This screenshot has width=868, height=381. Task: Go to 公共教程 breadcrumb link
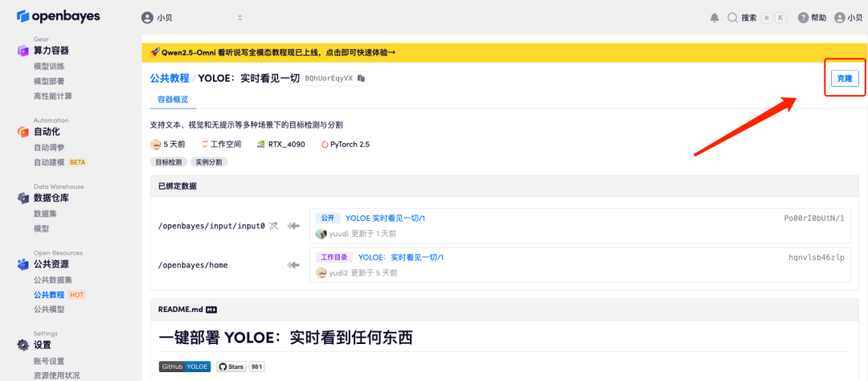point(170,78)
